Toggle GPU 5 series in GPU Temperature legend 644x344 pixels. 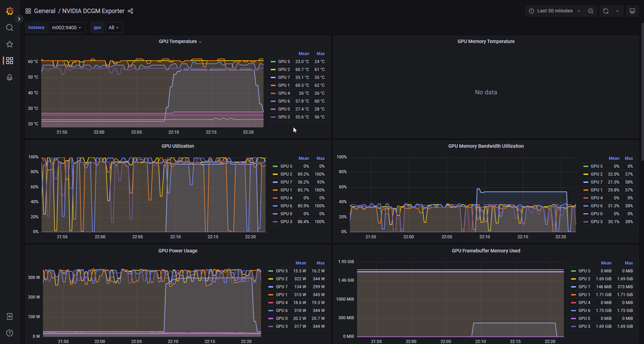[x=284, y=62]
